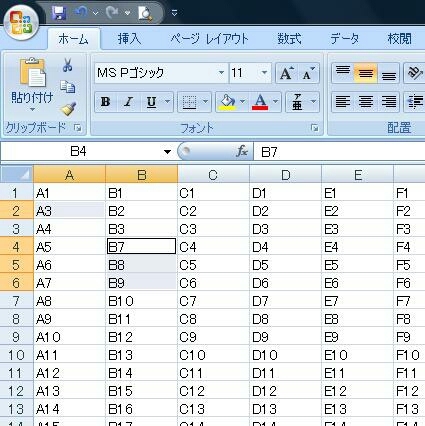Open the MS Pゴシック font name dropdown

pyautogui.click(x=221, y=73)
